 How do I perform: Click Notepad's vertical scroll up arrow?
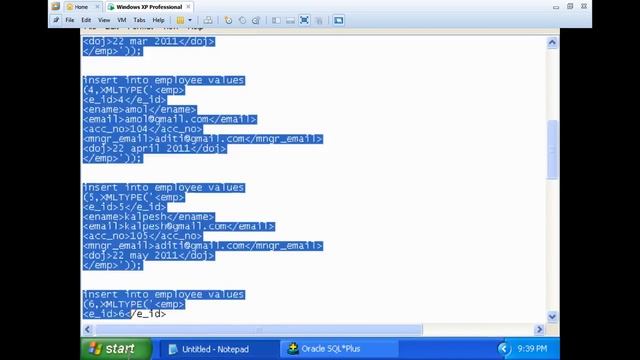pos(552,42)
